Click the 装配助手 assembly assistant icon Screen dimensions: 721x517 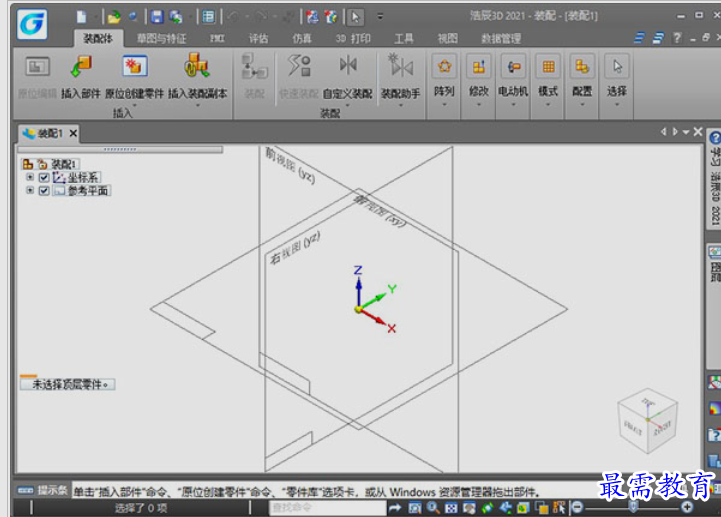pyautogui.click(x=401, y=65)
